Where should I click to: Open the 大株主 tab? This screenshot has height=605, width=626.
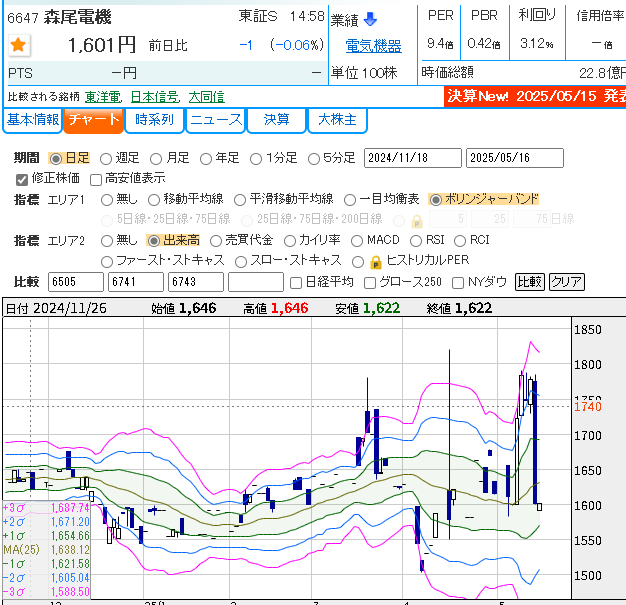pos(337,120)
